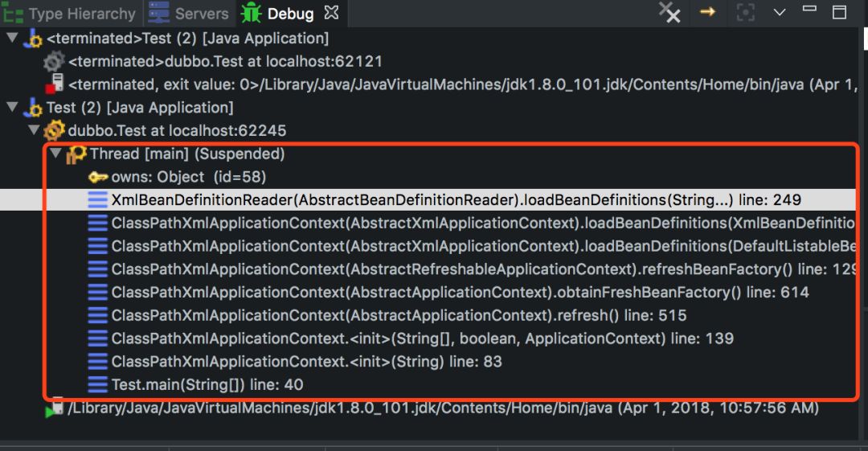Image resolution: width=868 pixels, height=451 pixels.
Task: Collapse the terminated Test (2) launch
Action: pyautogui.click(x=11, y=39)
